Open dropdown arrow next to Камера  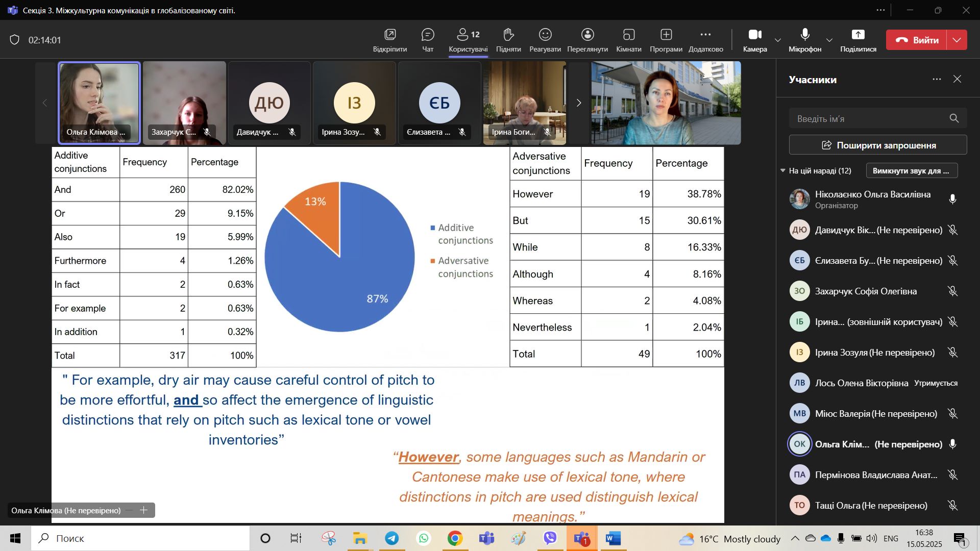coord(778,40)
